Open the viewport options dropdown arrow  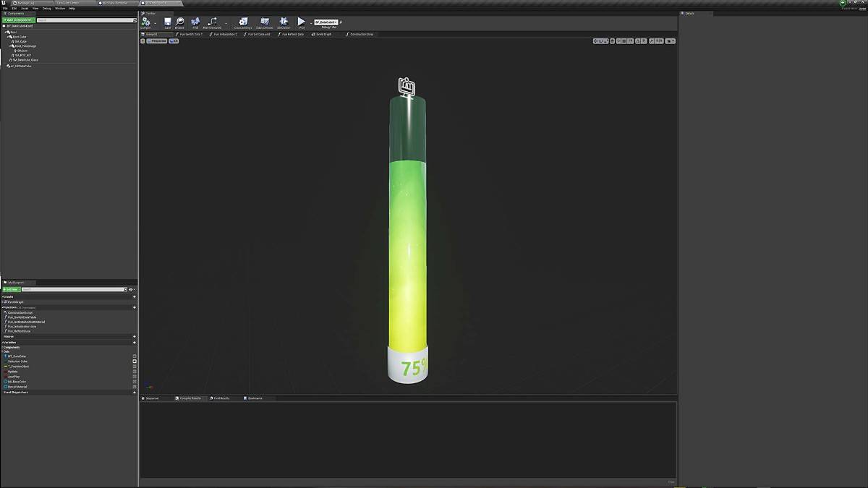pos(142,41)
